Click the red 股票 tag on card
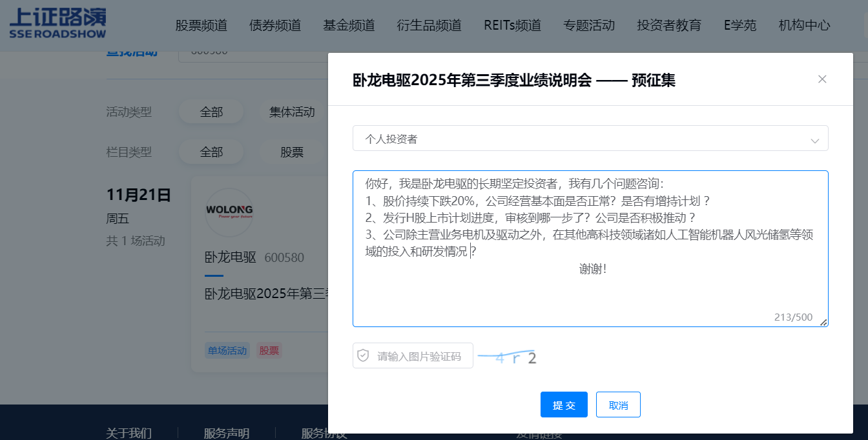This screenshot has height=440, width=868. click(x=269, y=351)
